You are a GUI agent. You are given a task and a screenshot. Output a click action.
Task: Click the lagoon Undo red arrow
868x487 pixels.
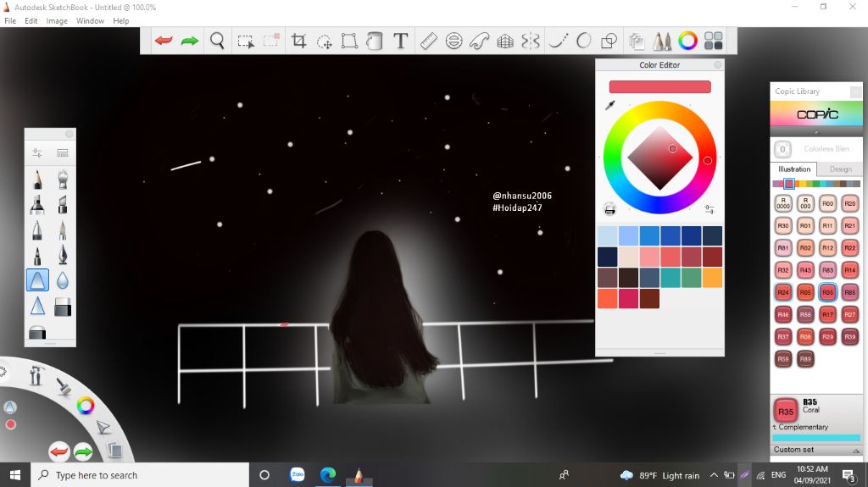click(58, 451)
